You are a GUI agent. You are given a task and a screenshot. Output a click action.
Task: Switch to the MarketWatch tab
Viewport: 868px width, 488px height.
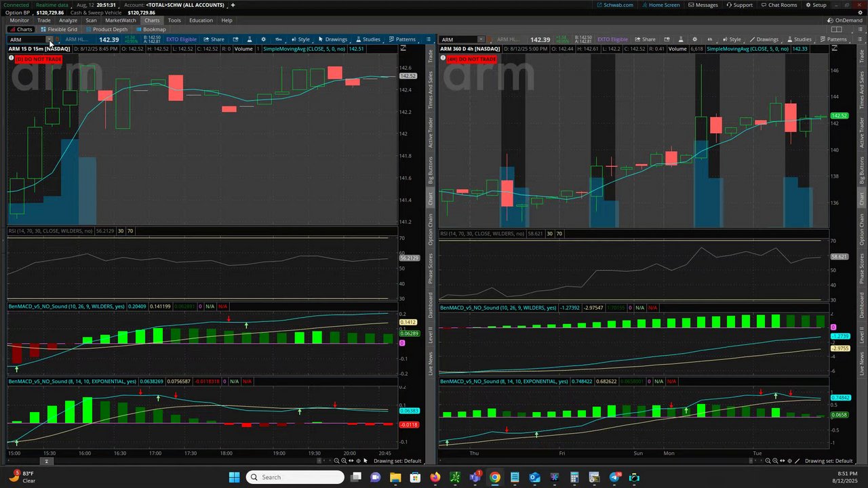point(121,20)
